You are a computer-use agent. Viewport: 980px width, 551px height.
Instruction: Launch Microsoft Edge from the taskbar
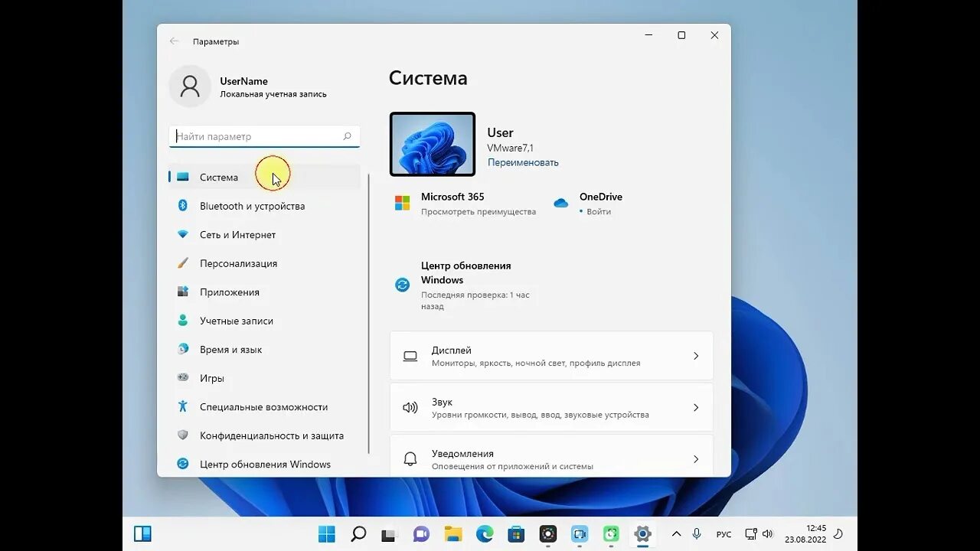[485, 534]
